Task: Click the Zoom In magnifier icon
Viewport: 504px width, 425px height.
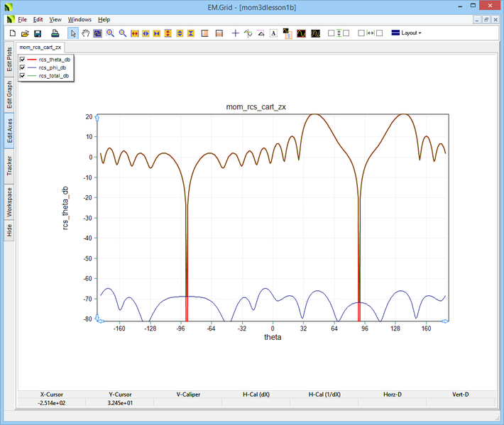Action: click(x=110, y=33)
